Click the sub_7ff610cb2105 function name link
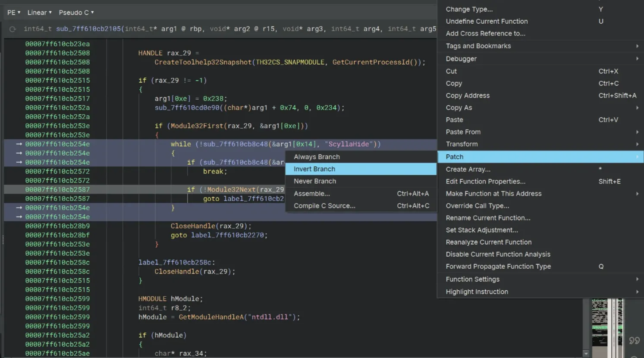The height and width of the screenshot is (358, 644). click(88, 29)
